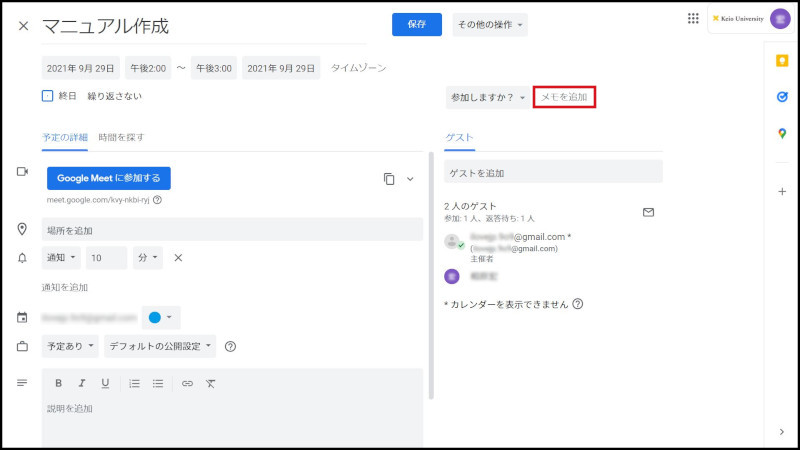Image resolution: width=800 pixels, height=450 pixels.
Task: Open Google apps grid icon
Action: coord(693,19)
